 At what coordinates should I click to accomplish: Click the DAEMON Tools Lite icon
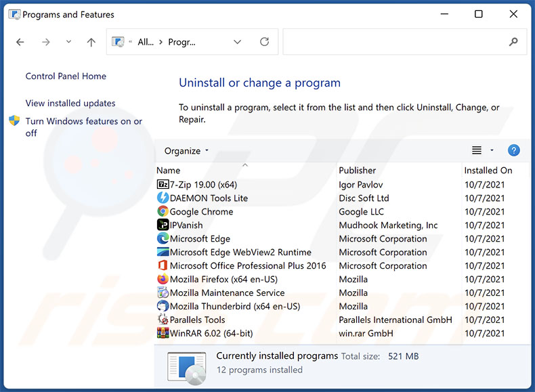(x=163, y=198)
